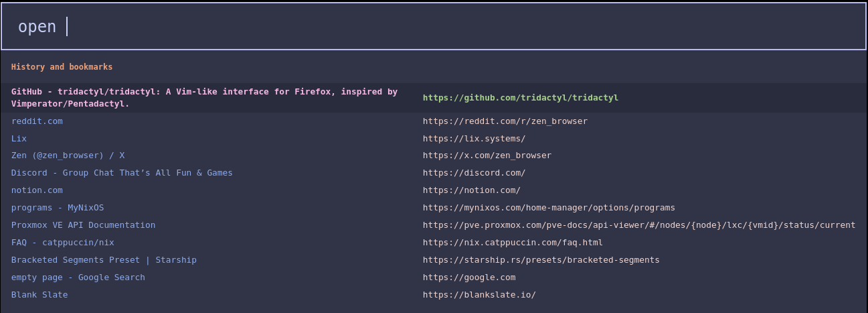
Task: Open the github.com/tridactyl/tridactyl URL
Action: 520,98
